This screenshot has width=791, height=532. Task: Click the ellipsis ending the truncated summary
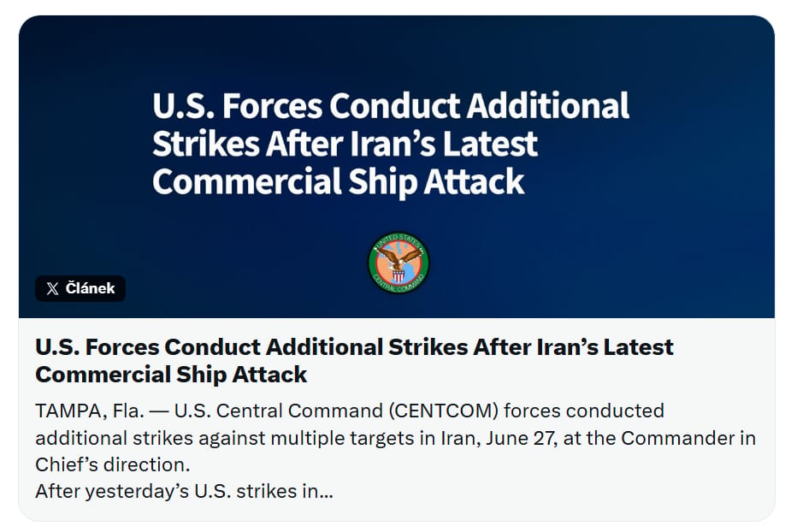click(326, 492)
